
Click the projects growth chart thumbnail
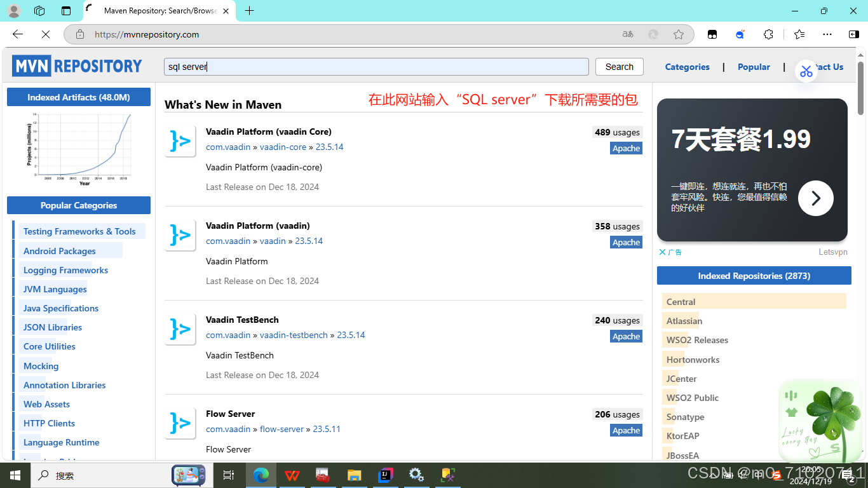click(79, 149)
